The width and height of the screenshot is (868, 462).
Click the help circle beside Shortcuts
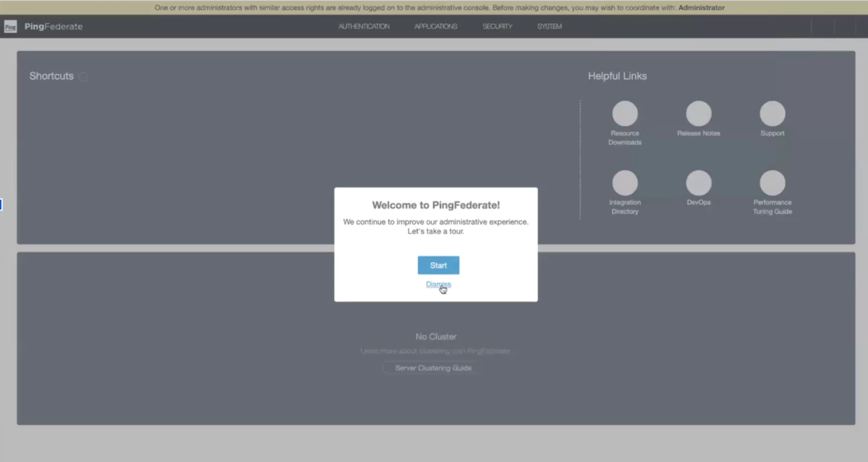tap(84, 76)
